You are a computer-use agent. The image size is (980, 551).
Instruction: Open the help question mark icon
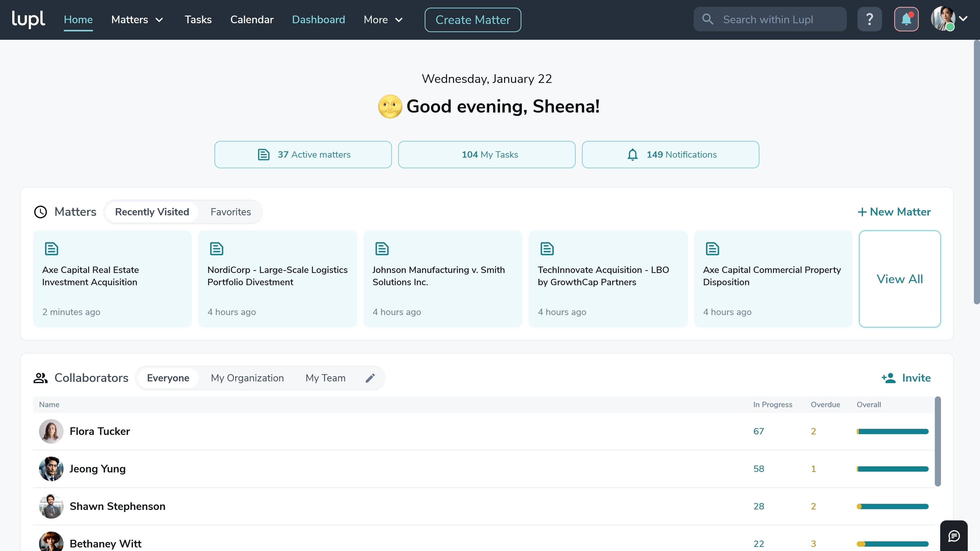pyautogui.click(x=869, y=19)
